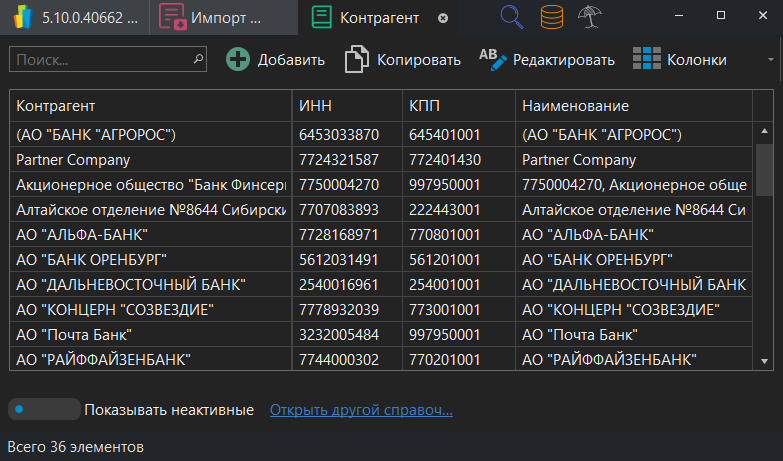Select the АО "АЛЬФА-БАНК" row
The width and height of the screenshot is (783, 461).
pyautogui.click(x=150, y=235)
